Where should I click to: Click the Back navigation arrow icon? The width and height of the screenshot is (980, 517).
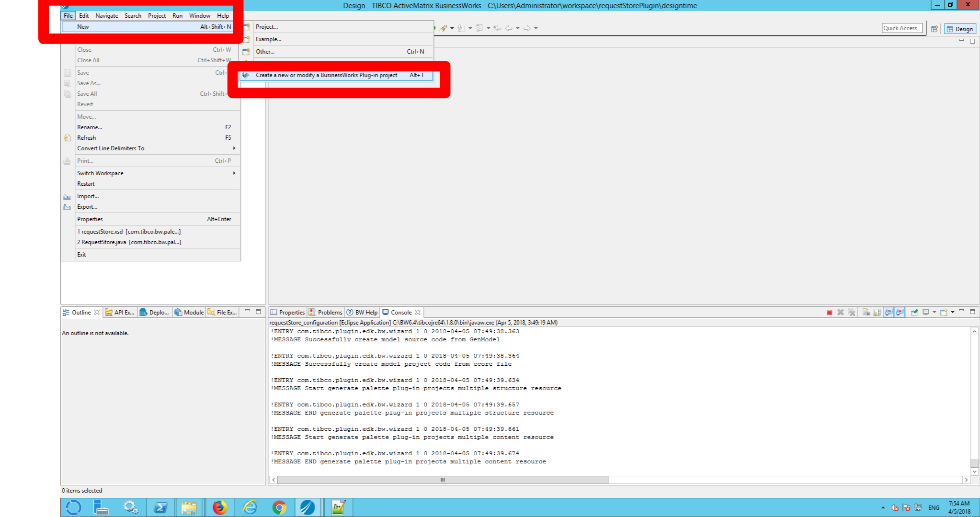pyautogui.click(x=509, y=28)
